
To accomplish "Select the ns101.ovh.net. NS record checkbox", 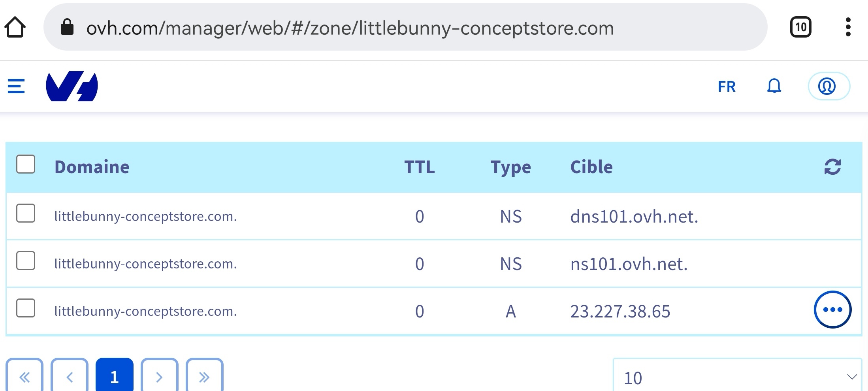I will (26, 261).
